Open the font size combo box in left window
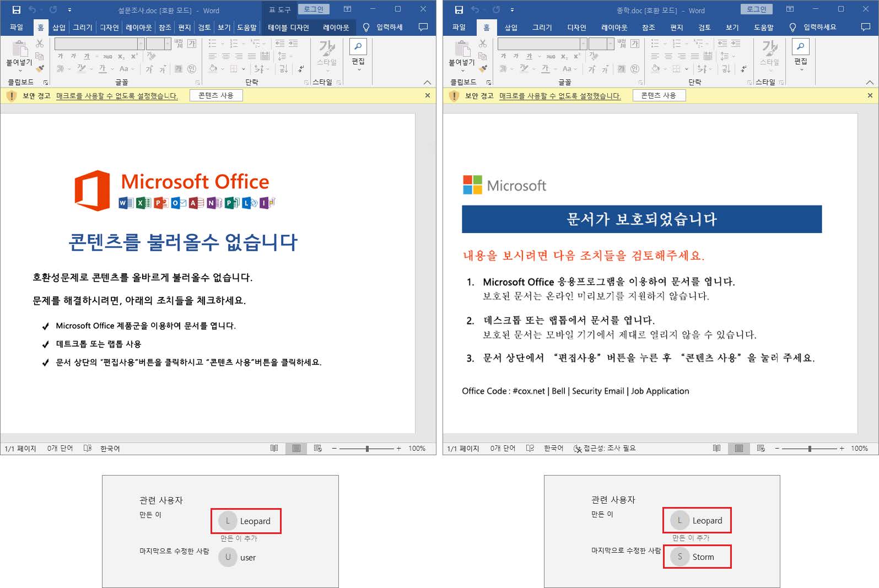The width and height of the screenshot is (879, 588). [159, 44]
